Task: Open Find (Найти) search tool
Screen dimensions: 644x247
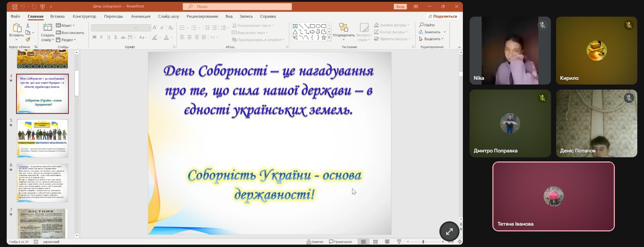Action: pos(427,25)
